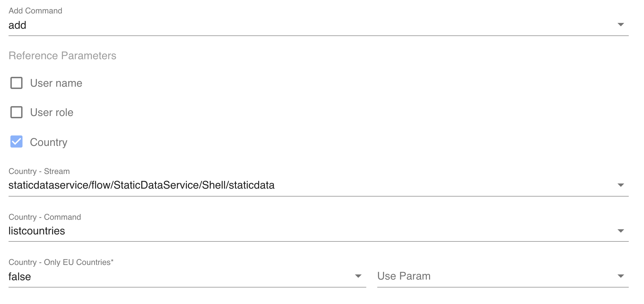Screen dimensions: 644x304
Task: Expand the Add Command select field
Action: point(305,25)
